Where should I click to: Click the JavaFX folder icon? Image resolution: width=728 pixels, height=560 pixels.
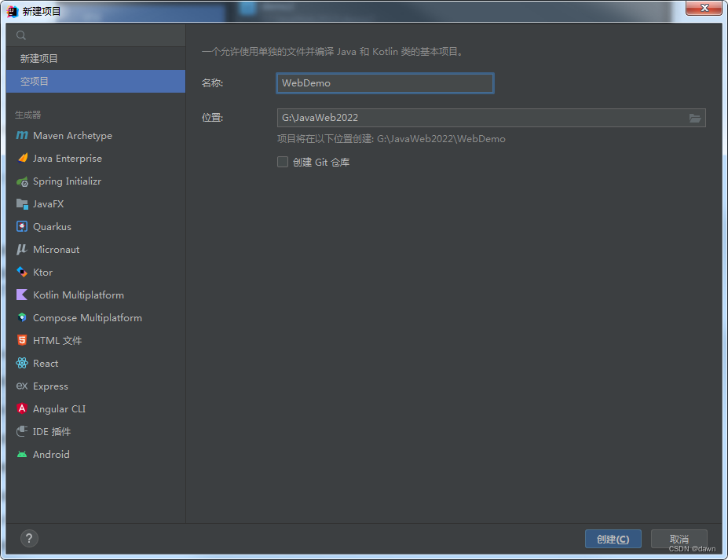(22, 204)
